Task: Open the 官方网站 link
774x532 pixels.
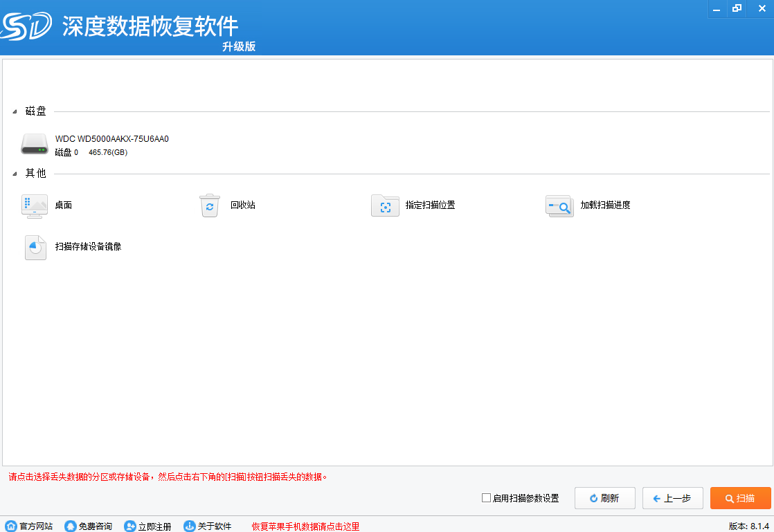Action: [36, 526]
